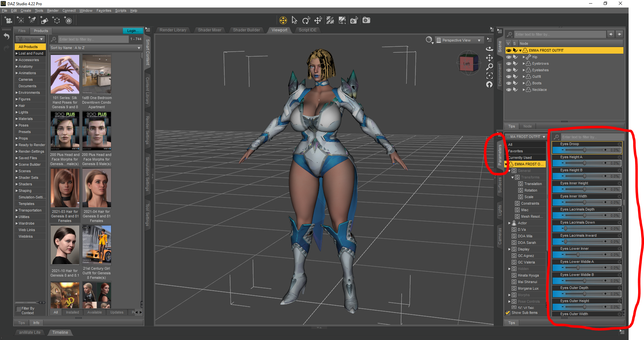The height and width of the screenshot is (340, 644).
Task: Expand the Necklace node in Scene
Action: coord(524,90)
